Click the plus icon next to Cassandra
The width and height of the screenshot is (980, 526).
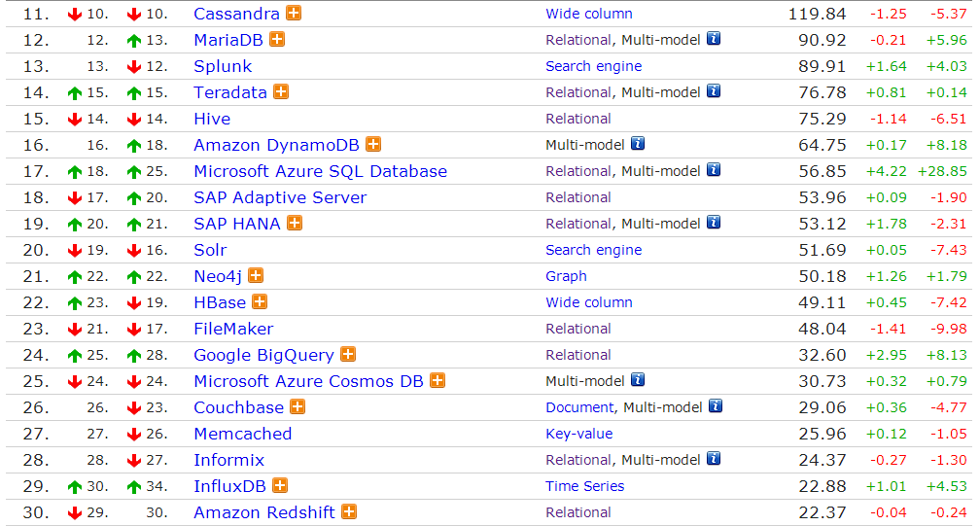[294, 13]
